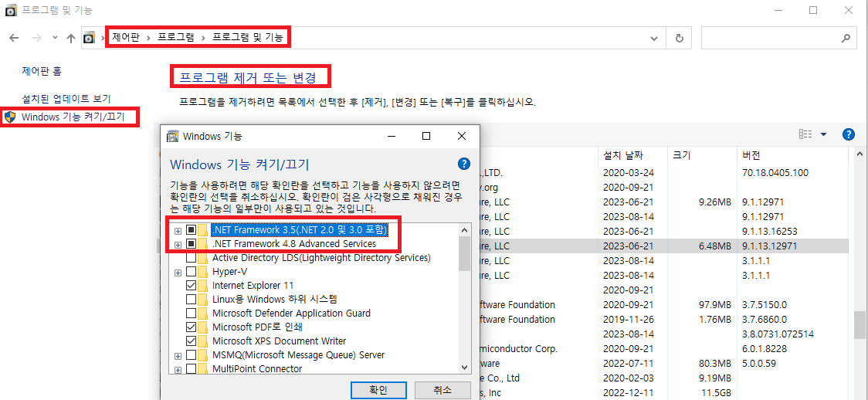
Task: Open Windows 기능 켜기/끄기 link
Action: (73, 117)
